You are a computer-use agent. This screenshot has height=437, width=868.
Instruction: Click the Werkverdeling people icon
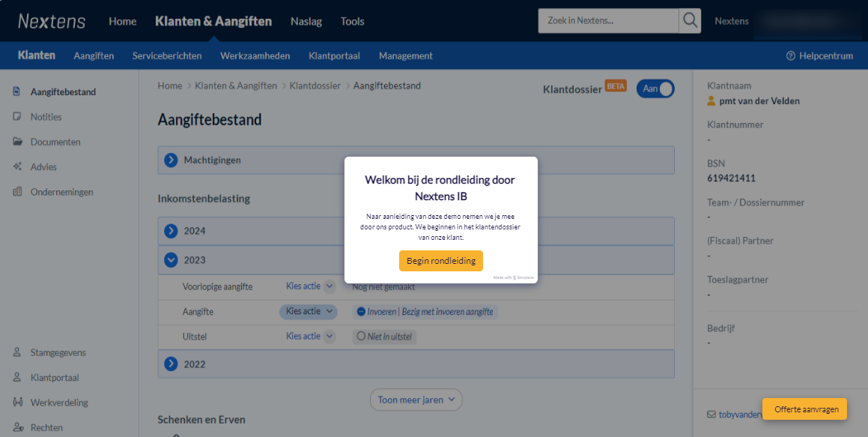tap(17, 402)
